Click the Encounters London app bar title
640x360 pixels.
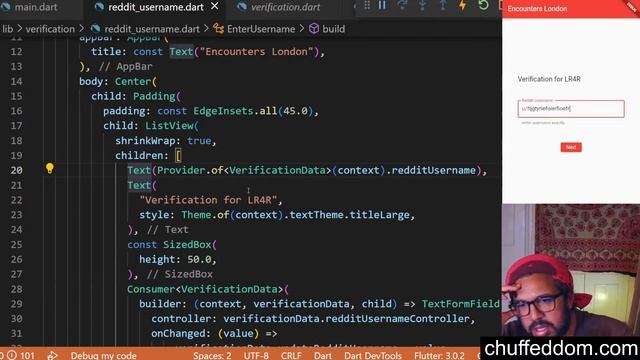pyautogui.click(x=537, y=9)
